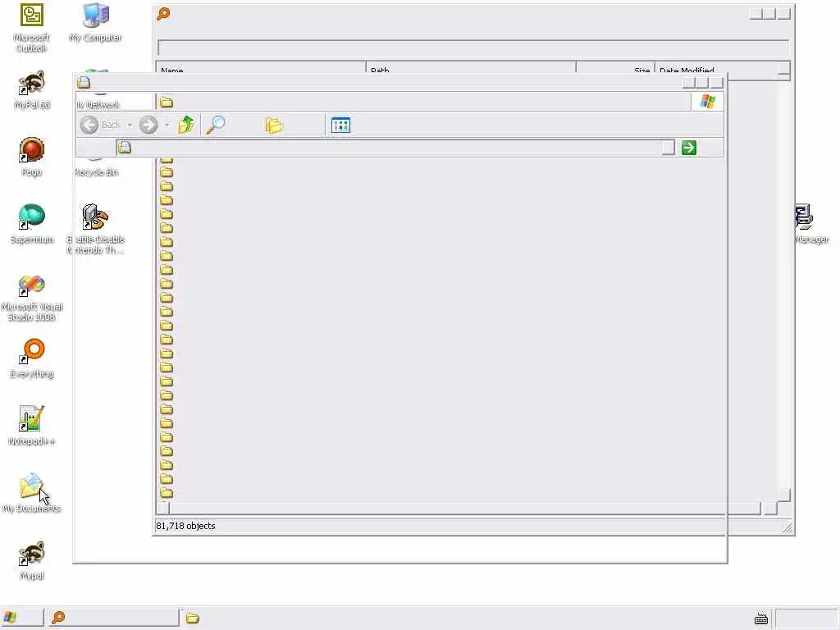
Task: Open the Forward history dropdown arrow
Action: (167, 126)
